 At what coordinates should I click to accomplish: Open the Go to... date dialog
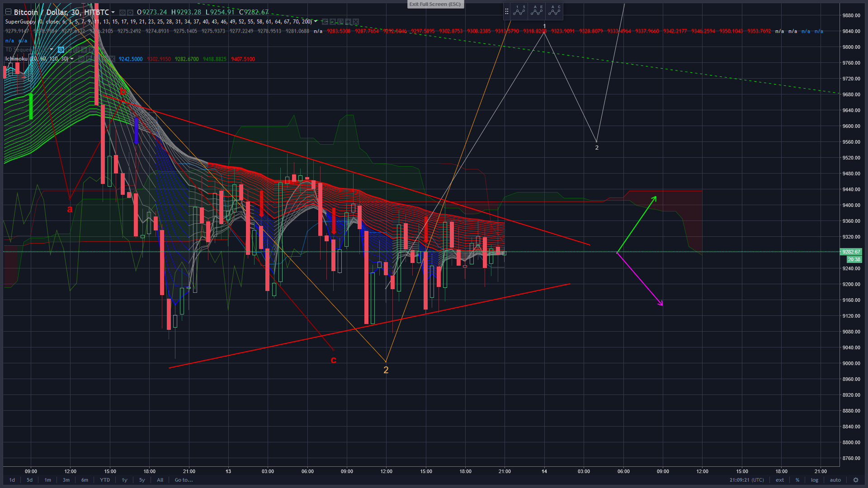(184, 480)
